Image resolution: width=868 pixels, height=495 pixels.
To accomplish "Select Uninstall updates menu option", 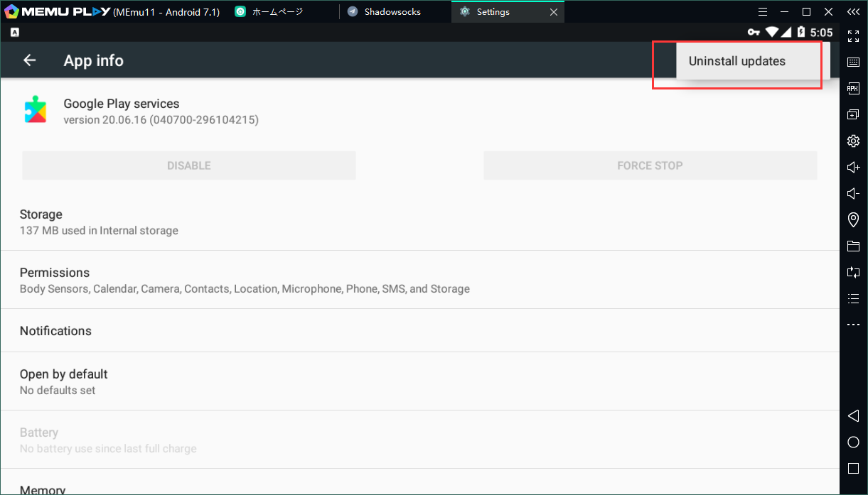I will [x=736, y=61].
